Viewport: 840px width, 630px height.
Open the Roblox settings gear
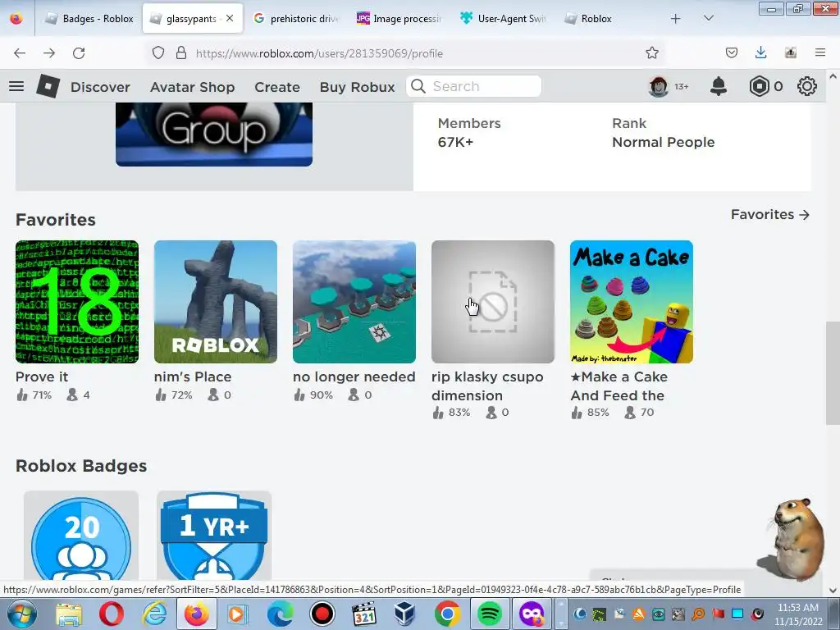(807, 86)
